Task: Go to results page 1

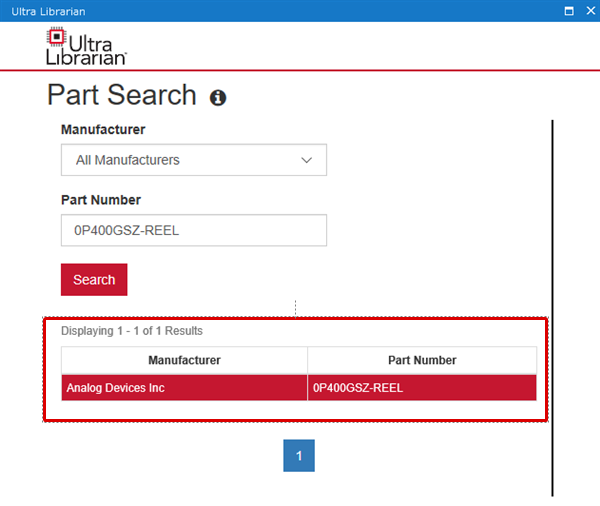Action: [x=299, y=455]
